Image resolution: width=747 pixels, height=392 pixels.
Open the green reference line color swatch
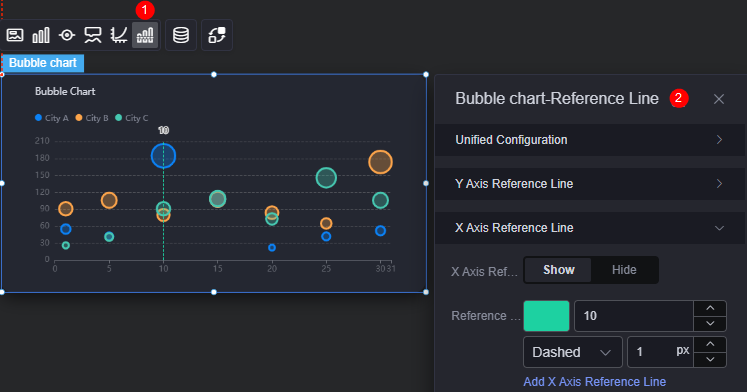tap(546, 316)
